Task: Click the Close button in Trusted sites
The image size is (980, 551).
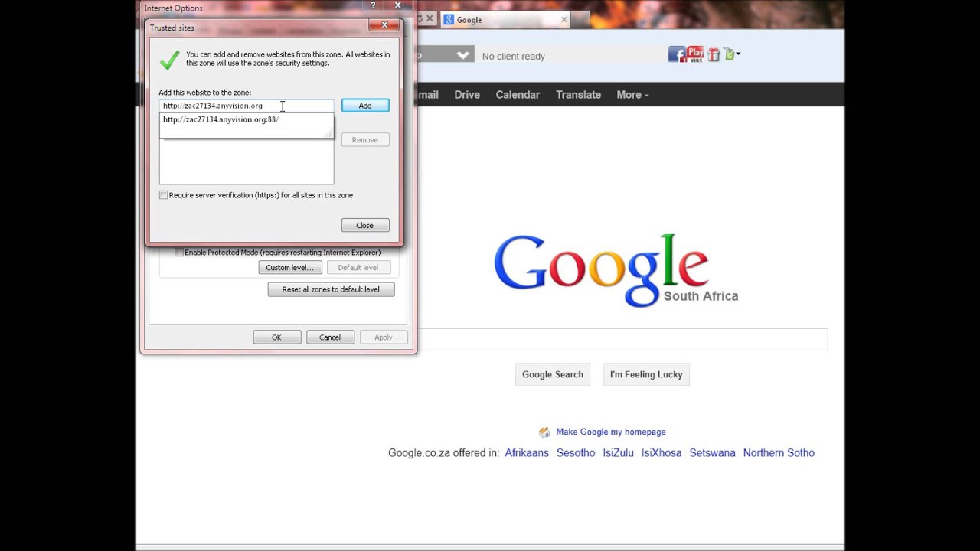Action: pyautogui.click(x=365, y=225)
